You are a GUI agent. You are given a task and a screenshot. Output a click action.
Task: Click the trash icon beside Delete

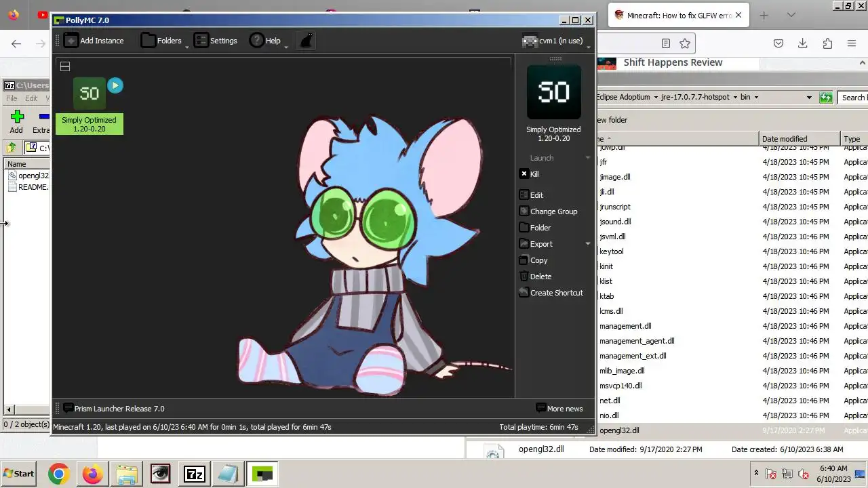[524, 277]
